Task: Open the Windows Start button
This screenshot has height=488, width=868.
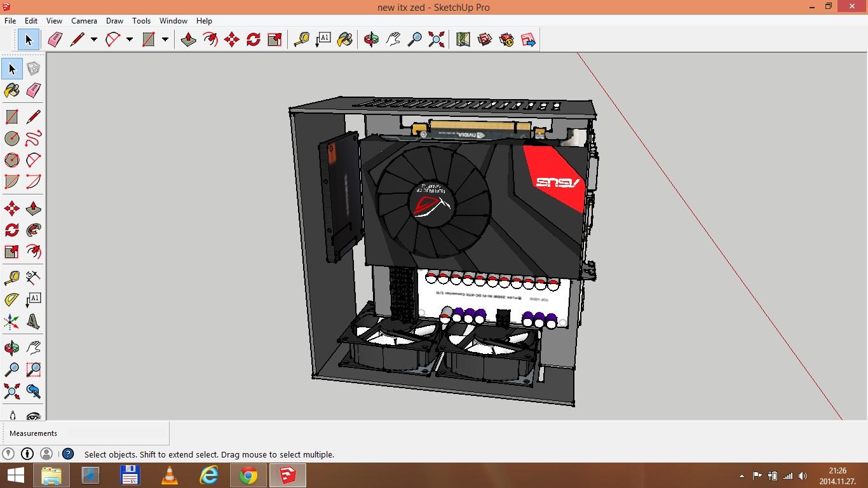Action: coord(15,475)
